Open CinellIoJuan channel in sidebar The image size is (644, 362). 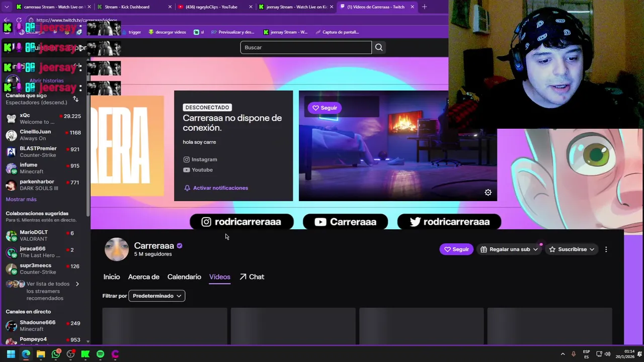pyautogui.click(x=44, y=135)
